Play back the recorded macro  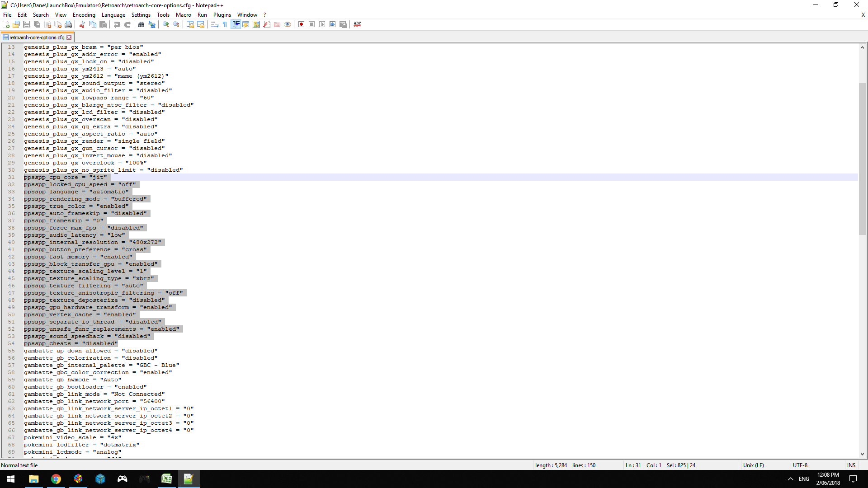pyautogui.click(x=322, y=24)
